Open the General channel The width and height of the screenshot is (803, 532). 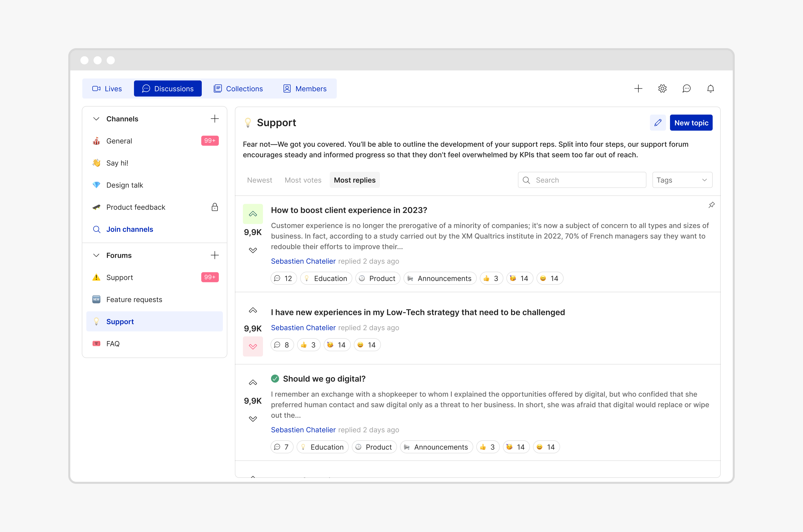(x=154, y=141)
